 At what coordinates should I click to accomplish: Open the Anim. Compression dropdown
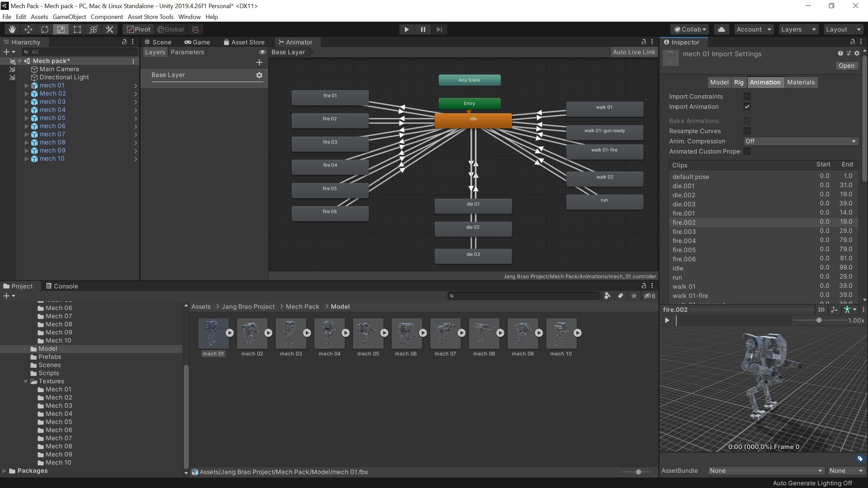[x=801, y=141]
